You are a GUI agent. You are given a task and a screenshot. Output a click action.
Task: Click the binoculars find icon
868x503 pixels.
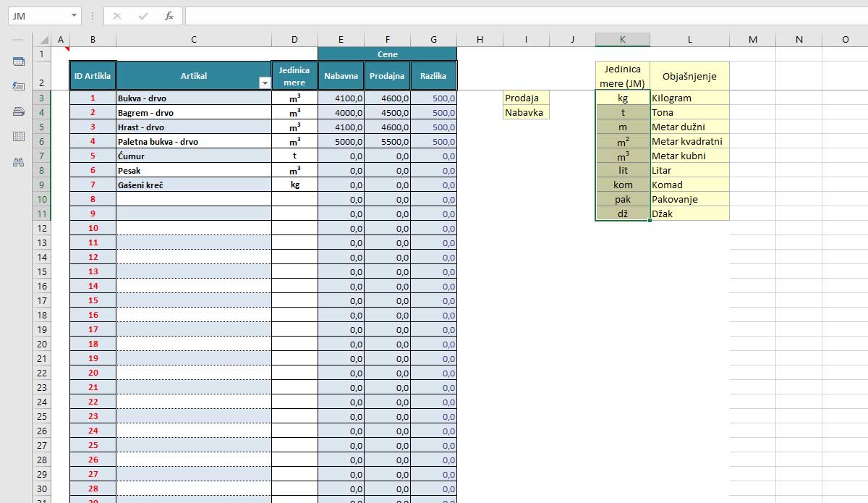click(19, 162)
